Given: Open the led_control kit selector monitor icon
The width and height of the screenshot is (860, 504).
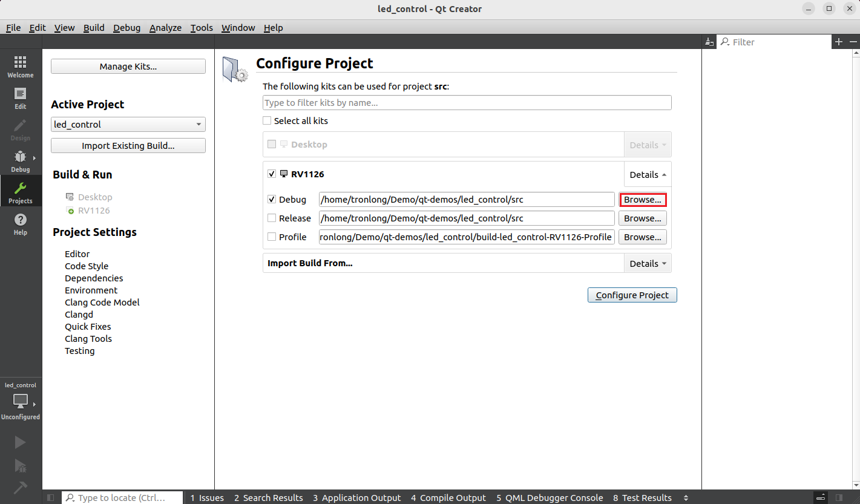Looking at the screenshot, I should coord(21,401).
